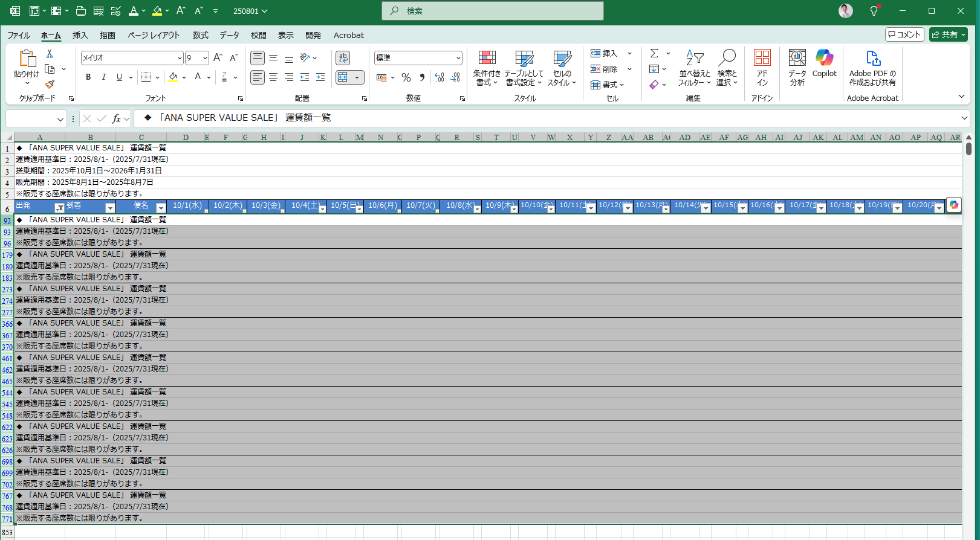Click the orientation (angled text) icon

(x=305, y=58)
